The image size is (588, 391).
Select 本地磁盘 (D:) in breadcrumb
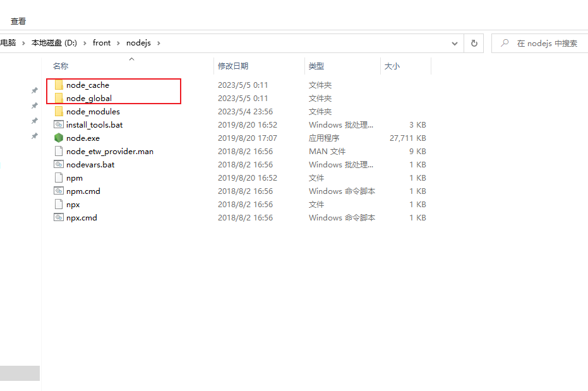click(x=54, y=43)
